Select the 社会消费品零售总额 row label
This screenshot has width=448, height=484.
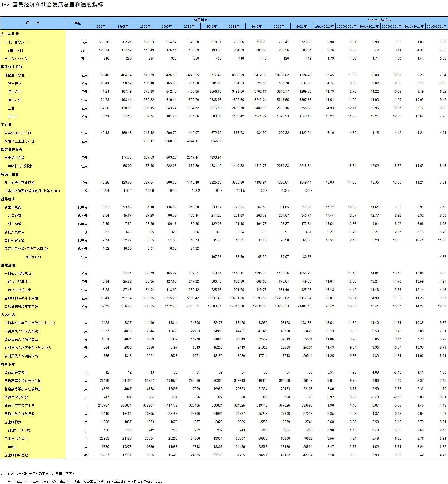[x=20, y=183]
